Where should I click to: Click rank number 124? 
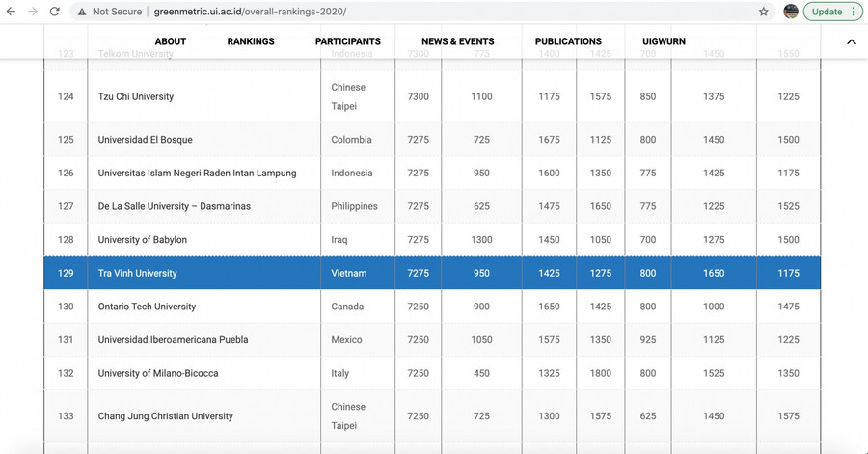pyautogui.click(x=66, y=96)
